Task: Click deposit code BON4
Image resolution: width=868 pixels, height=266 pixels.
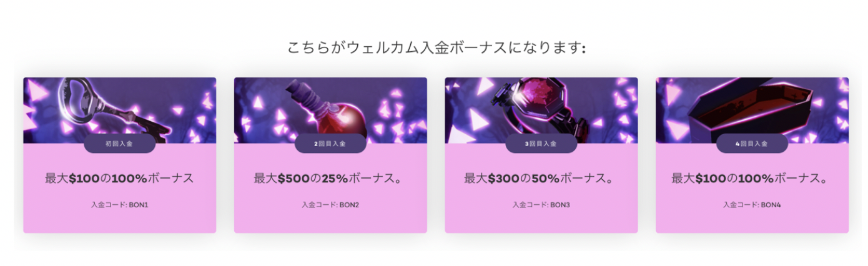Action: point(752,205)
